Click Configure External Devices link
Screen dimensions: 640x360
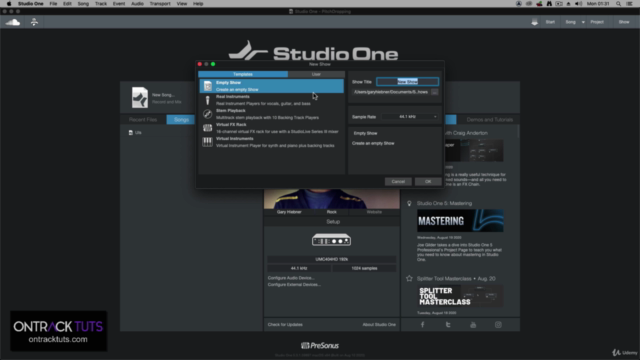(x=294, y=284)
